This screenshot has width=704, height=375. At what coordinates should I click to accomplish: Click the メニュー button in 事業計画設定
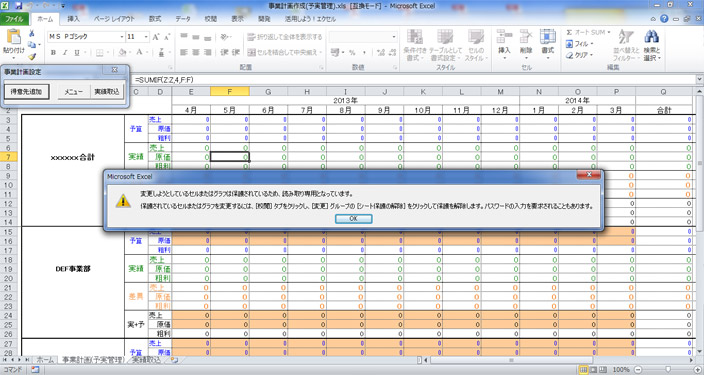[x=74, y=92]
